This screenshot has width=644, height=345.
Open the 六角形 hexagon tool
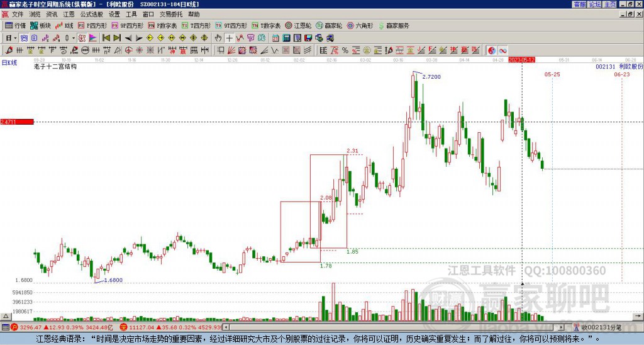click(x=360, y=25)
